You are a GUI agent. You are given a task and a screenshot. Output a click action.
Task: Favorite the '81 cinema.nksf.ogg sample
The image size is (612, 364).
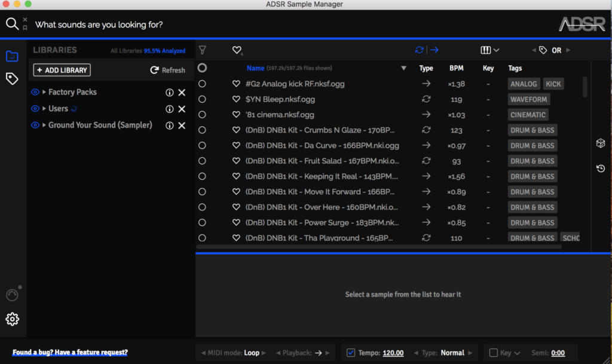[x=236, y=115]
